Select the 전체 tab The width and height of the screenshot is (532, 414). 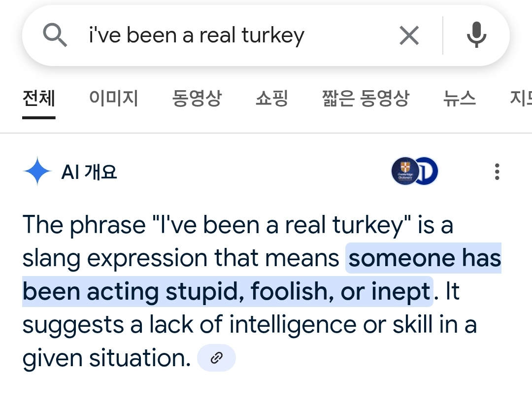coord(39,98)
